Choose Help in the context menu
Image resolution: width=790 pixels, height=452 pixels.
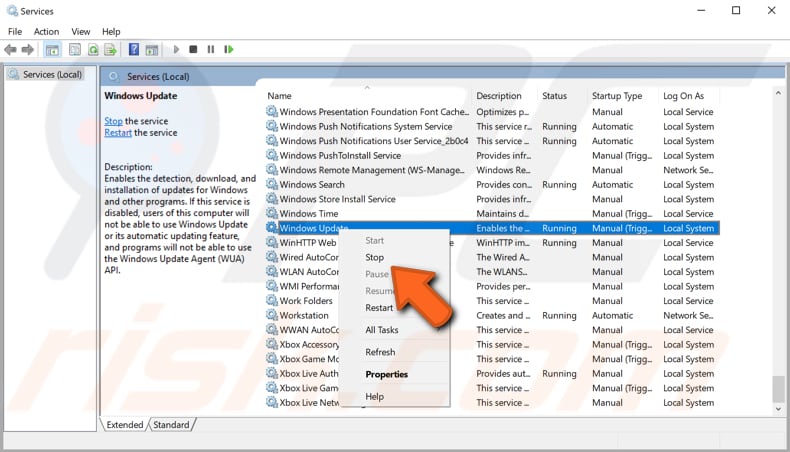pos(374,397)
